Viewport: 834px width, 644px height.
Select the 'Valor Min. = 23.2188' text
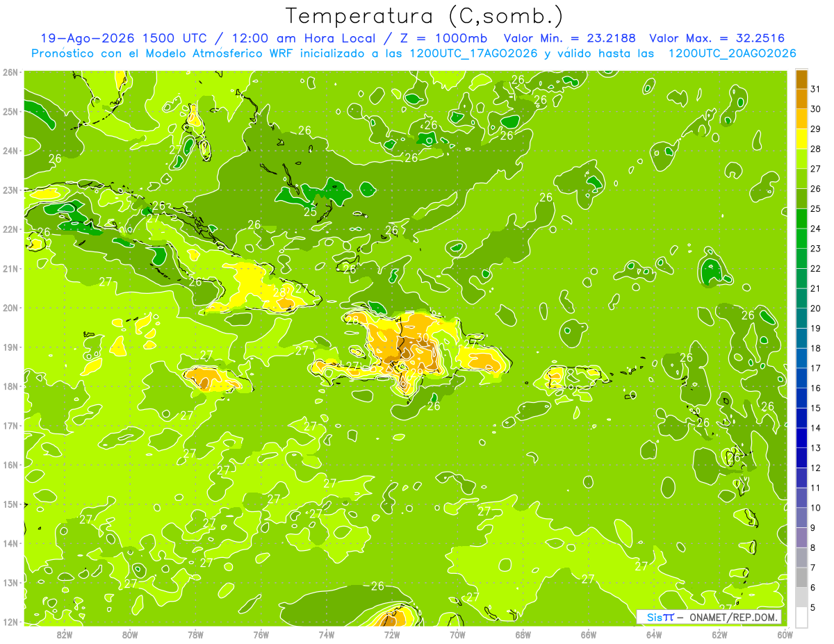pos(570,38)
